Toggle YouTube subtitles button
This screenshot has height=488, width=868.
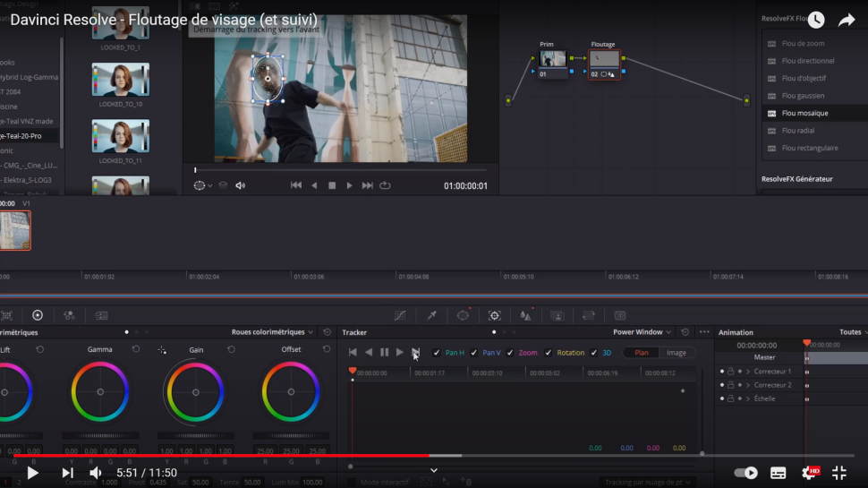tap(778, 473)
